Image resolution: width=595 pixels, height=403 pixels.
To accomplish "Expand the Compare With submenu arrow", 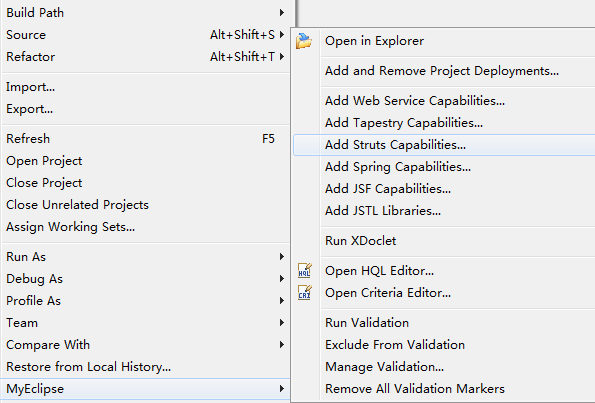I will [282, 345].
